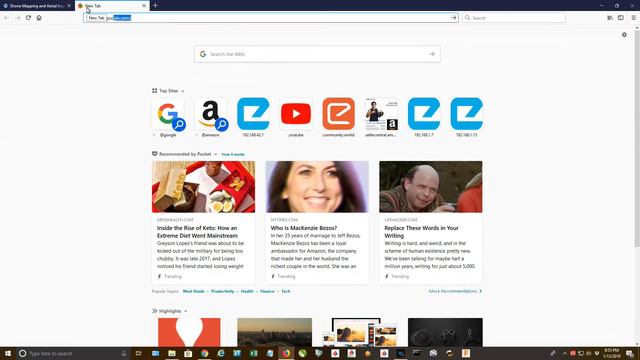640x360 pixels.
Task: Open Excel from the taskbar
Action: (x=253, y=353)
